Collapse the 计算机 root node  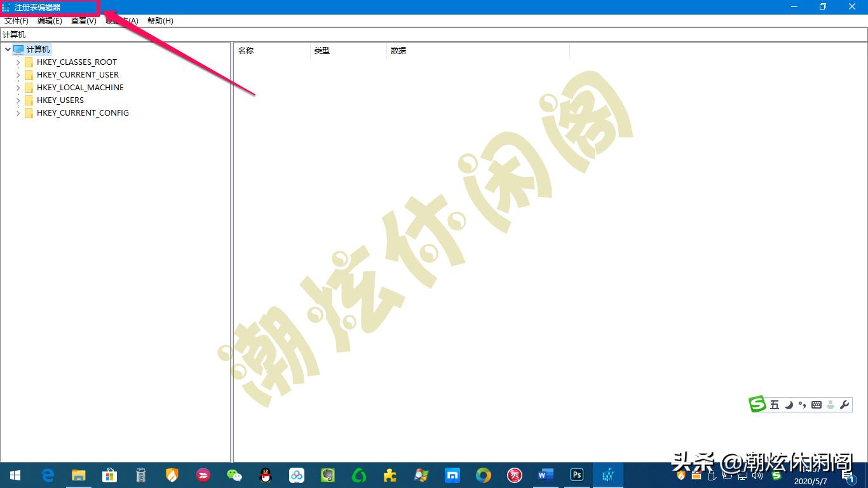[8, 49]
